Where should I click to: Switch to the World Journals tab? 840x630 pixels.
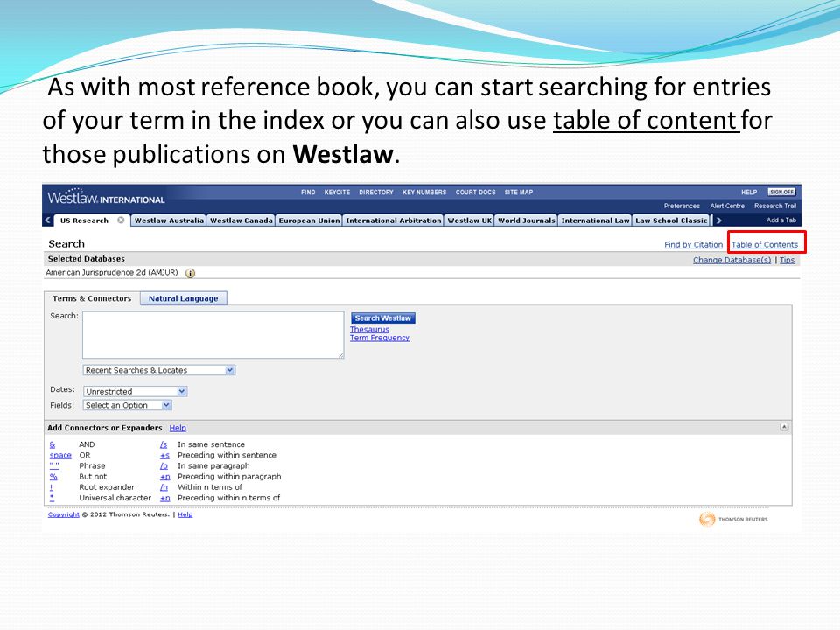pos(527,220)
